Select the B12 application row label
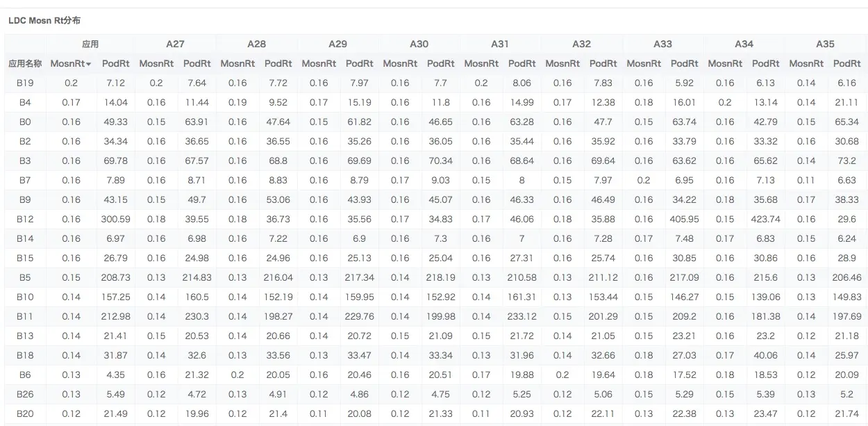The image size is (868, 426). pos(25,219)
